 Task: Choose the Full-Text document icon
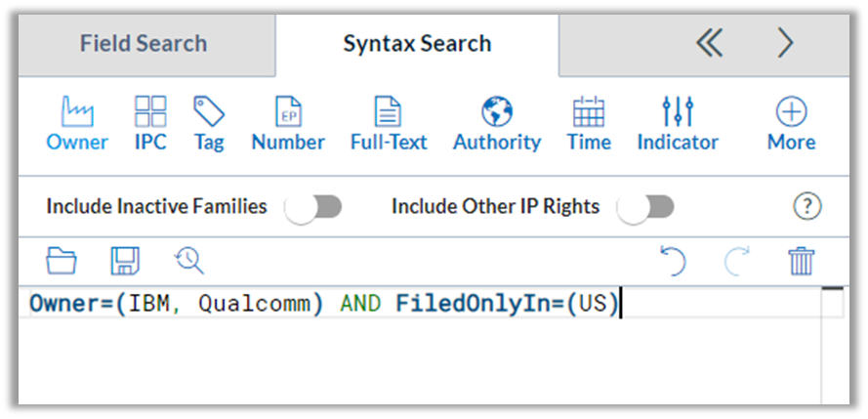(x=388, y=111)
